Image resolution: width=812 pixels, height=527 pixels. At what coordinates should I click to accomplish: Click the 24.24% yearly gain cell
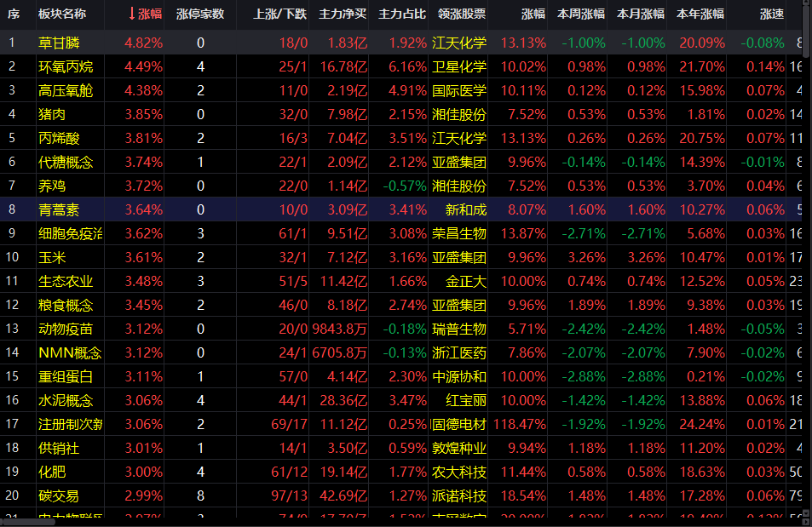click(x=702, y=424)
